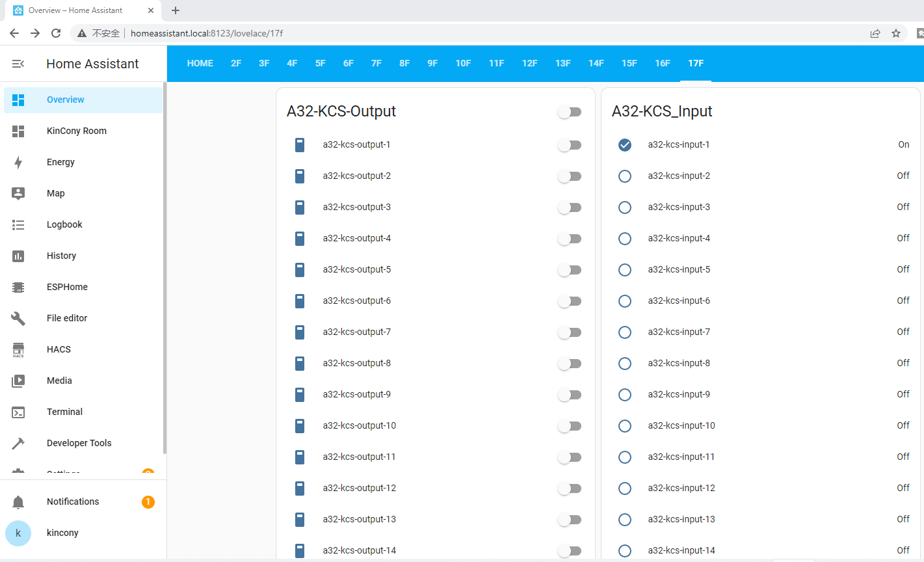This screenshot has width=924, height=562.
Task: Open the HACS store icon
Action: (18, 349)
